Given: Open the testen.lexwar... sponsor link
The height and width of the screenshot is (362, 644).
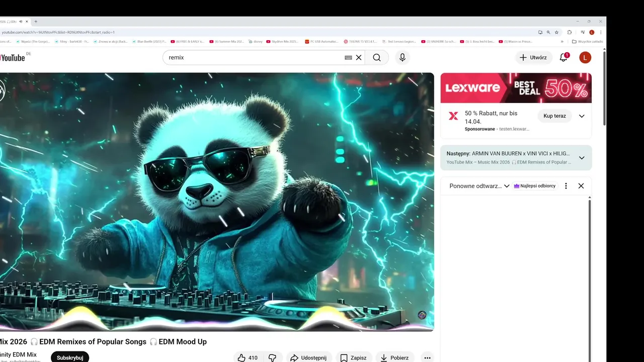Looking at the screenshot, I should coord(514,129).
